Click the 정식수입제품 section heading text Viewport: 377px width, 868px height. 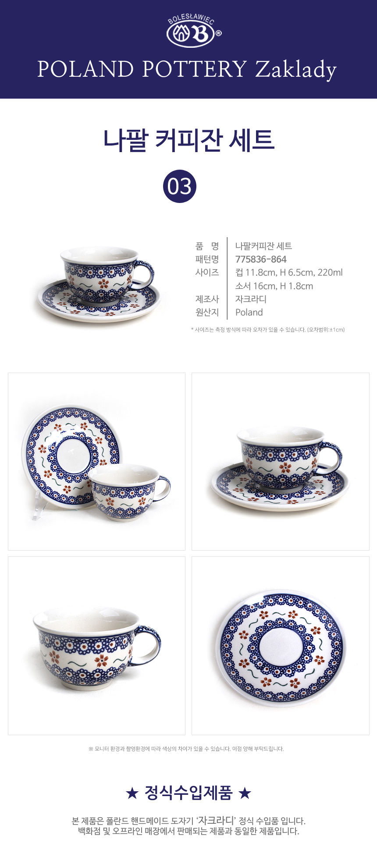click(x=188, y=793)
